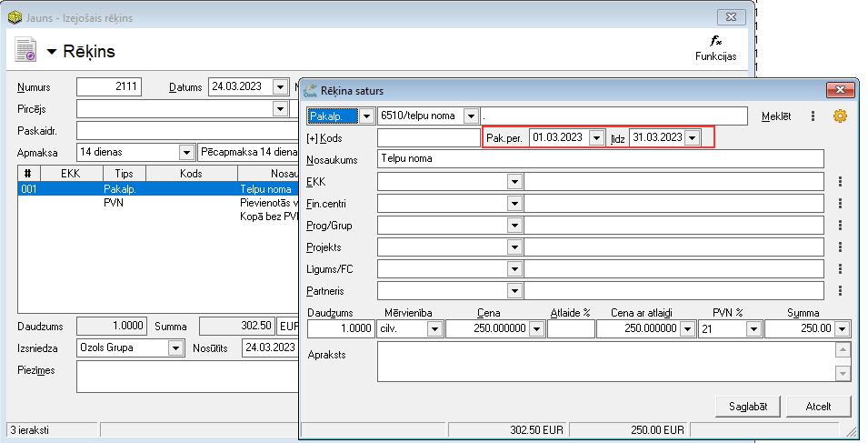This screenshot has width=868, height=443.
Task: Click the Atlaide % input field
Action: (571, 329)
